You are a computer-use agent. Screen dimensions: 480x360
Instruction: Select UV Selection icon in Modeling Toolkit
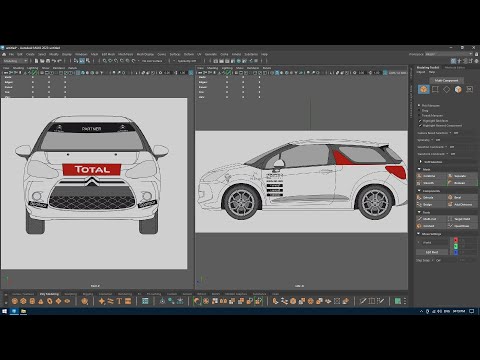[469, 89]
